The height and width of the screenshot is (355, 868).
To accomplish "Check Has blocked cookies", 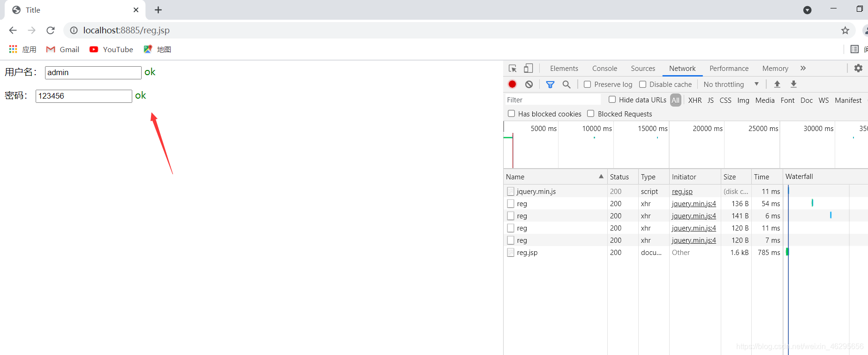I will tap(511, 114).
